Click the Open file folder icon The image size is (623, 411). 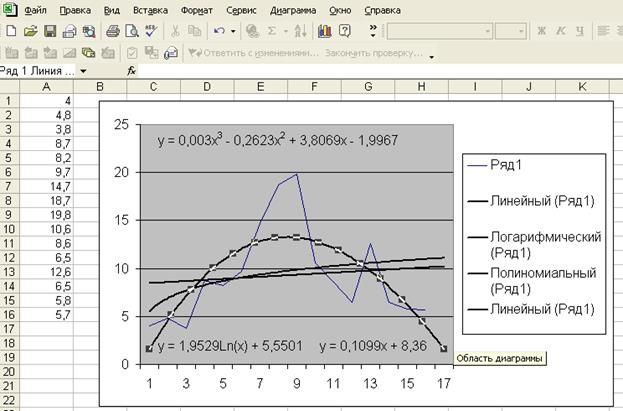29,31
